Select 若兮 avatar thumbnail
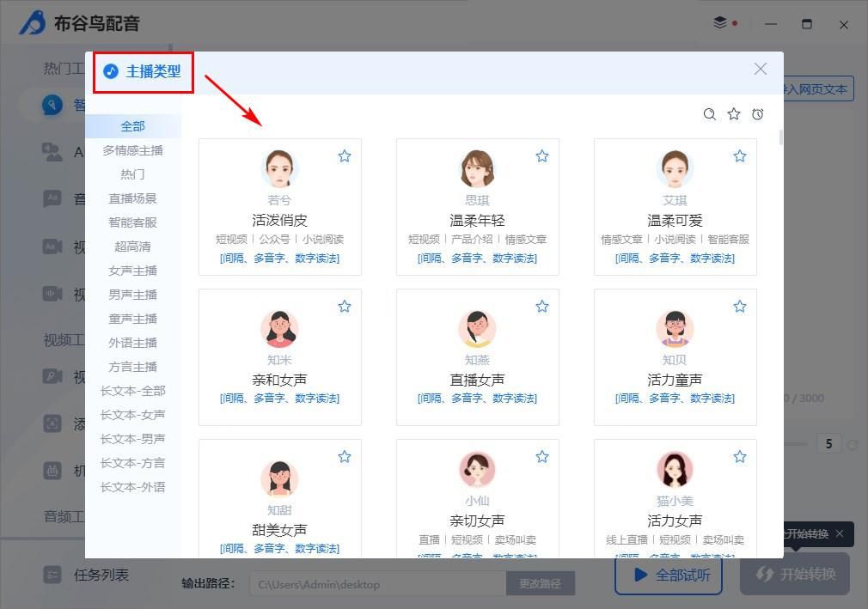This screenshot has width=868, height=609. [x=279, y=168]
